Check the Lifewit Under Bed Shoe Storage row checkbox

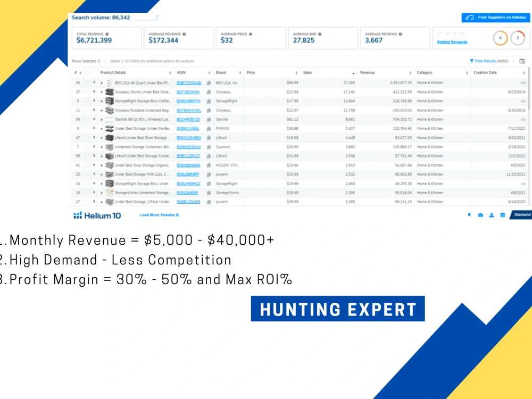(x=87, y=137)
